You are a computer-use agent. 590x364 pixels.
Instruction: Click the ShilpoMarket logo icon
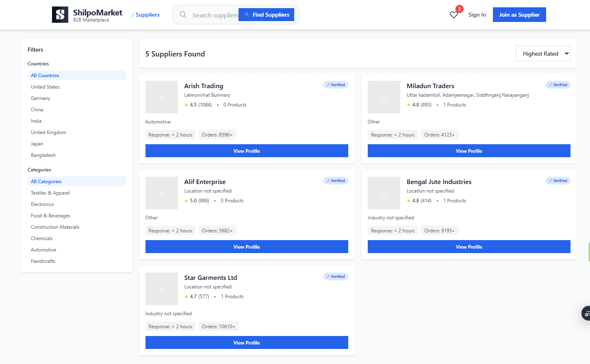tap(60, 15)
